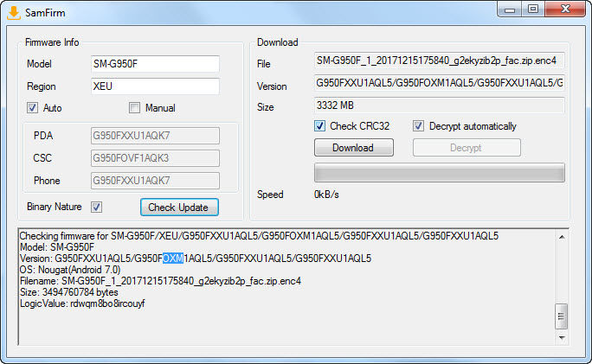Click the log scrollbar thumb
Image resolution: width=592 pixels, height=364 pixels.
pyautogui.click(x=562, y=316)
